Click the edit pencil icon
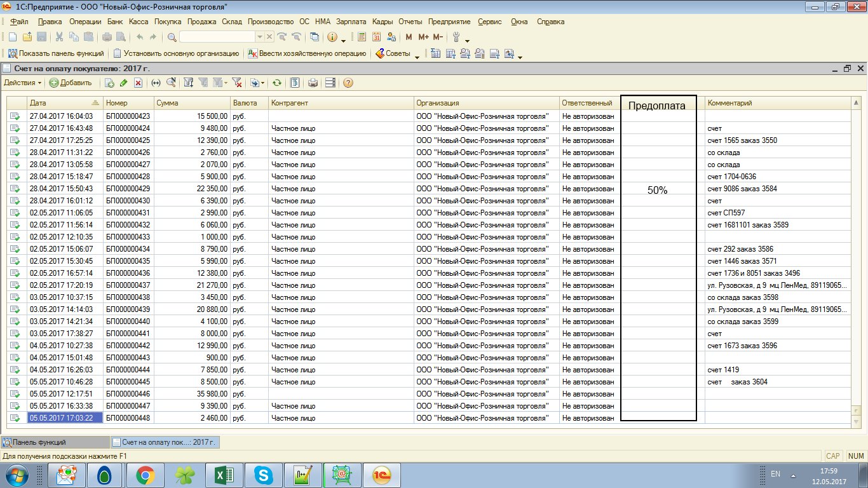Screen dimensions: 868x488 [x=123, y=83]
